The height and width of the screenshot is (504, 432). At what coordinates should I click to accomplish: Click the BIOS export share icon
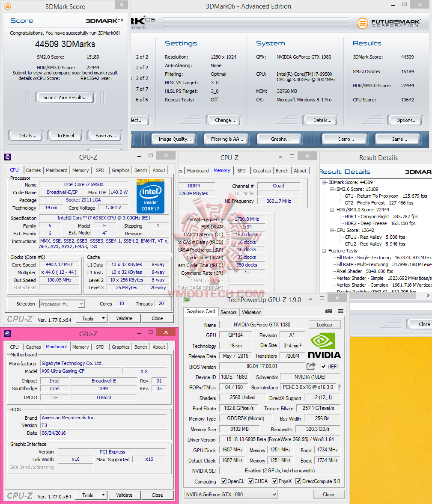(x=311, y=366)
